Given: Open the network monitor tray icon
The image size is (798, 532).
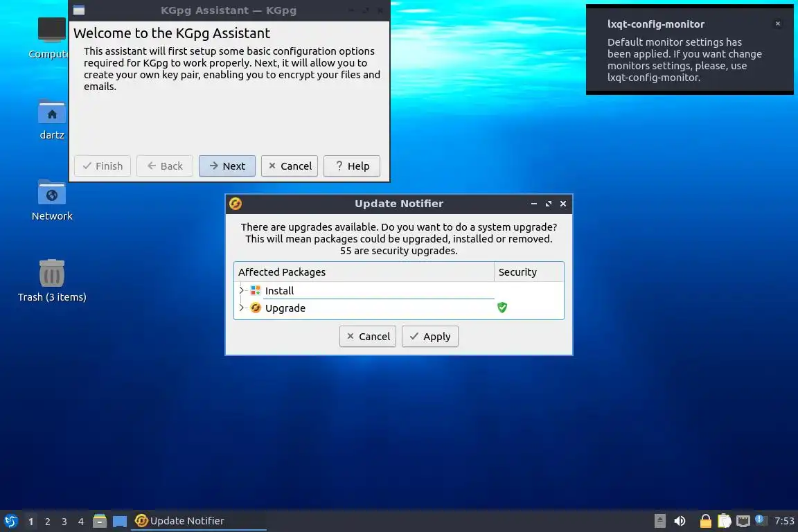Looking at the screenshot, I should 743,521.
